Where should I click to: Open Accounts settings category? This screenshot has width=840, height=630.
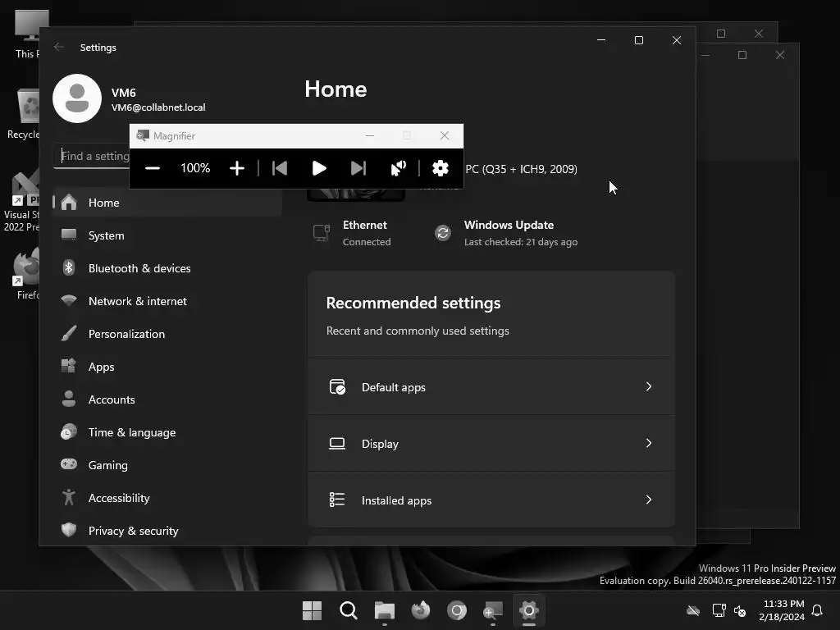[x=167, y=399]
